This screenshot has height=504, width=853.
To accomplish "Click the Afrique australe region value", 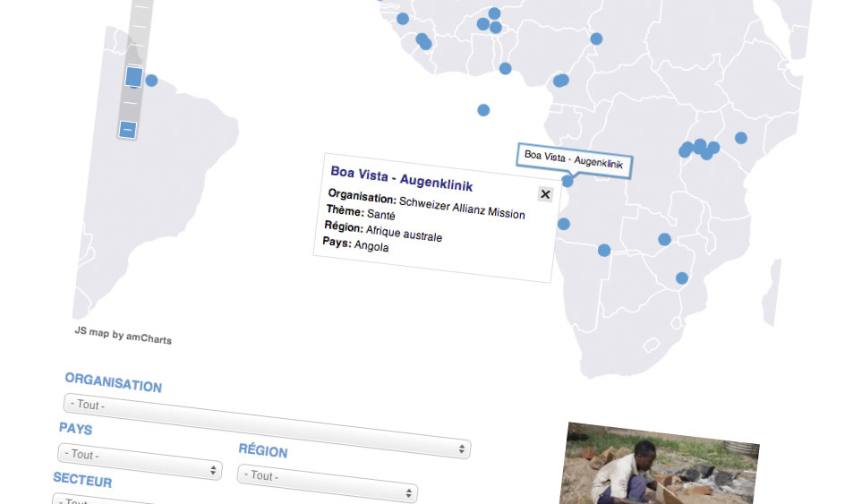I will click(x=404, y=234).
